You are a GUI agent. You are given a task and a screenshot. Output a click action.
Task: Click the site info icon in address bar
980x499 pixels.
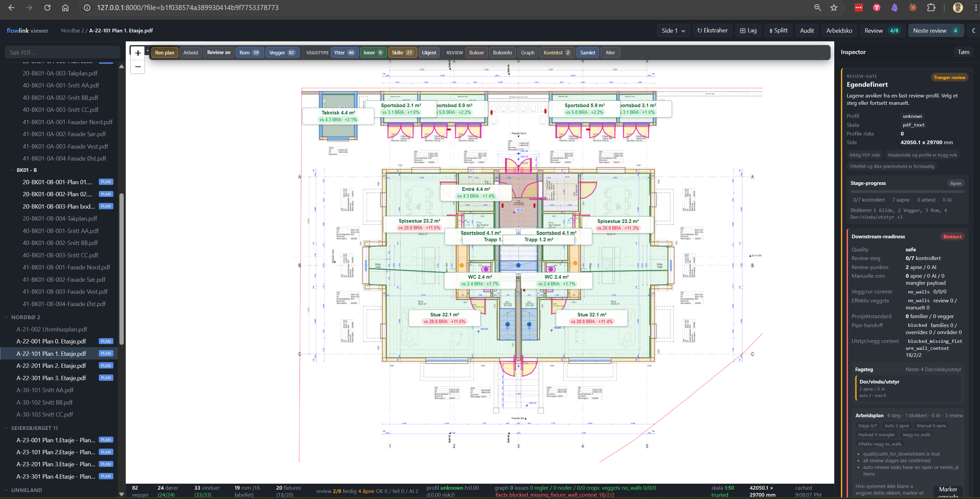[87, 8]
